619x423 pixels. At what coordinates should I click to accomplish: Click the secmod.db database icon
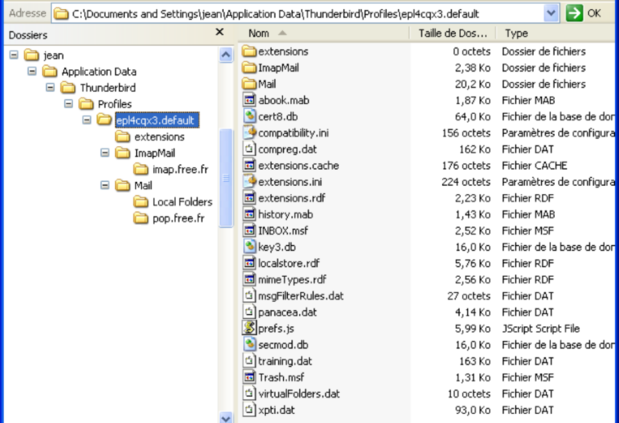coord(249,344)
